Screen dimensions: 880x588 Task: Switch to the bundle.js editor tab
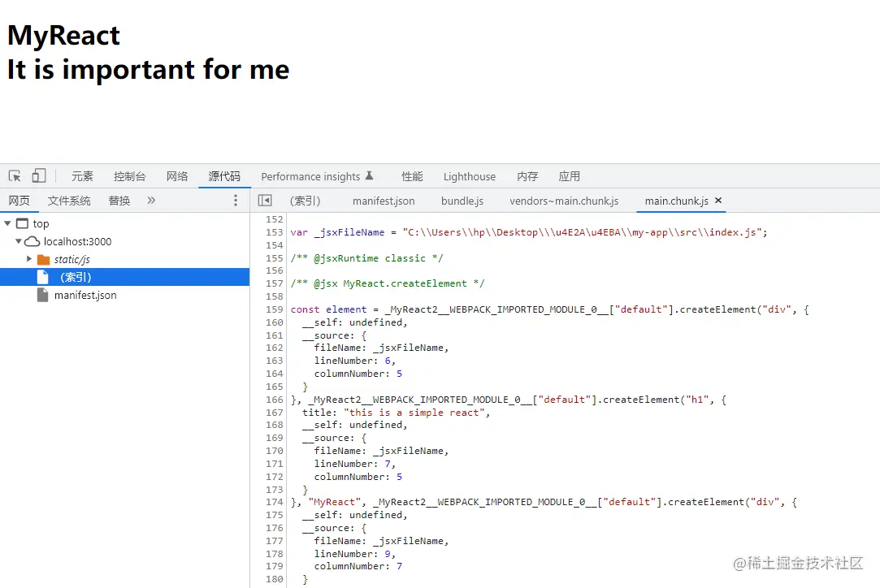[462, 201]
